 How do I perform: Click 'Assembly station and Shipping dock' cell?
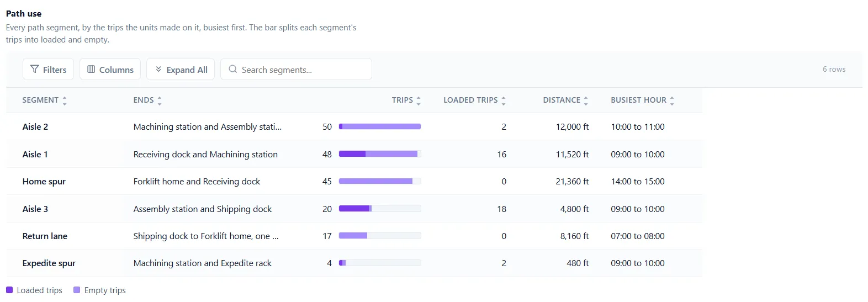tap(203, 209)
